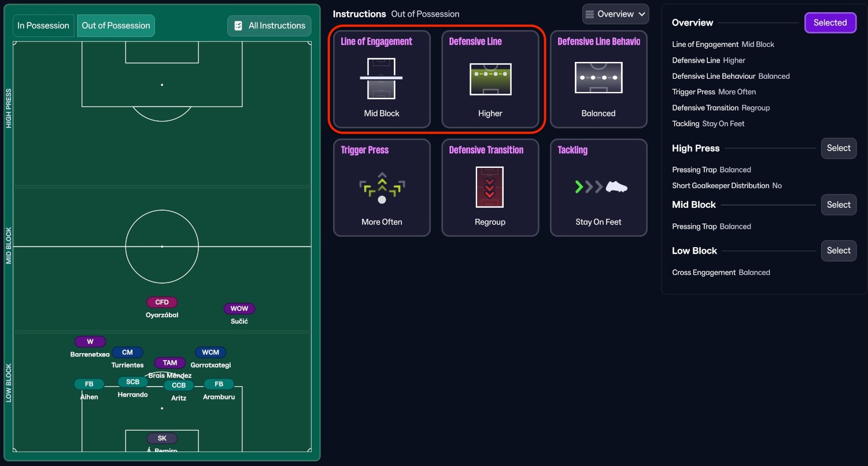Click Select button beside Low Block
This screenshot has width=868, height=466.
(x=838, y=251)
